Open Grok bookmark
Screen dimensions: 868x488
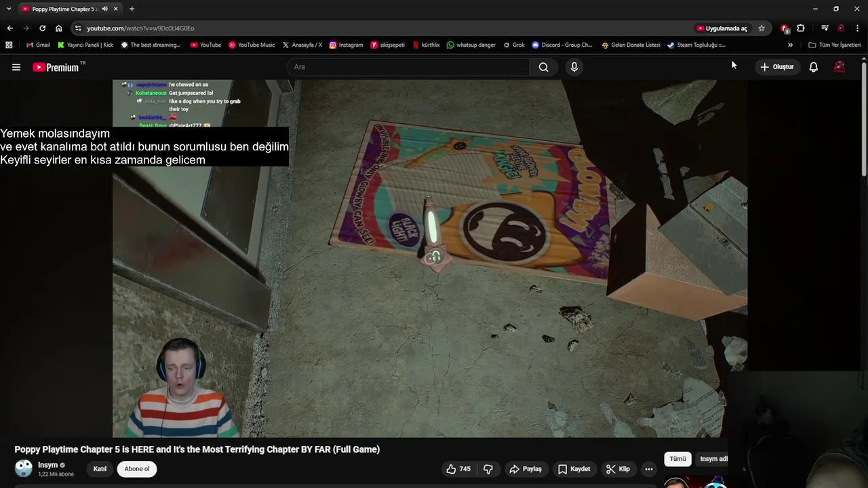point(514,45)
